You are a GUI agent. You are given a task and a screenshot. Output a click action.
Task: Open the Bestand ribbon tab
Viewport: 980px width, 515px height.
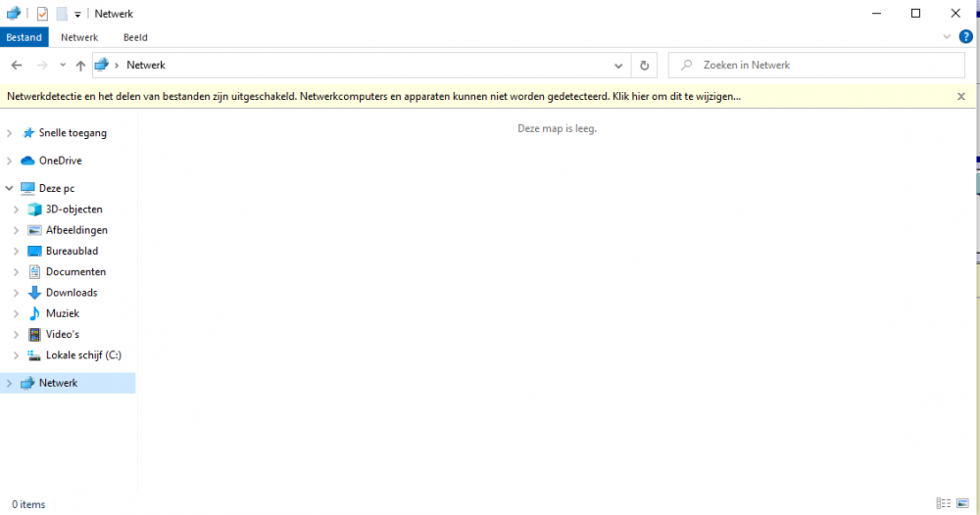point(24,37)
